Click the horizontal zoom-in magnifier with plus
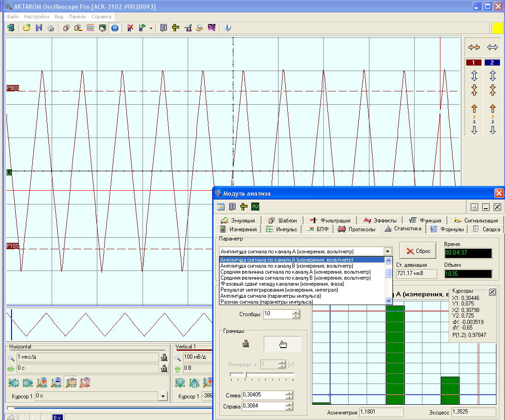The width and height of the screenshot is (505, 420). click(x=42, y=382)
